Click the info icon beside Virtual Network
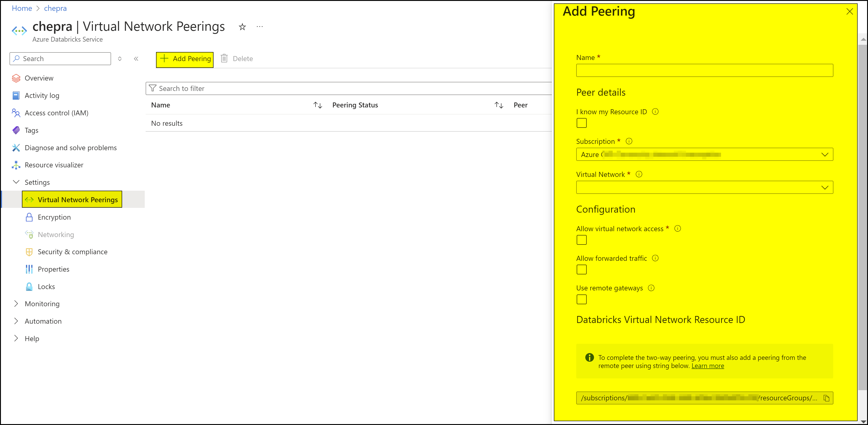868x425 pixels. 639,174
